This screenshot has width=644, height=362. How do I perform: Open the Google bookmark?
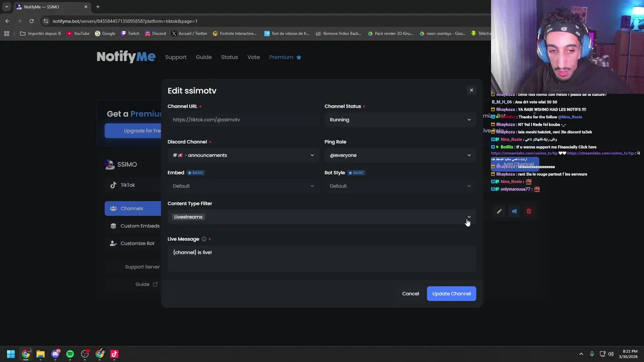[105, 34]
